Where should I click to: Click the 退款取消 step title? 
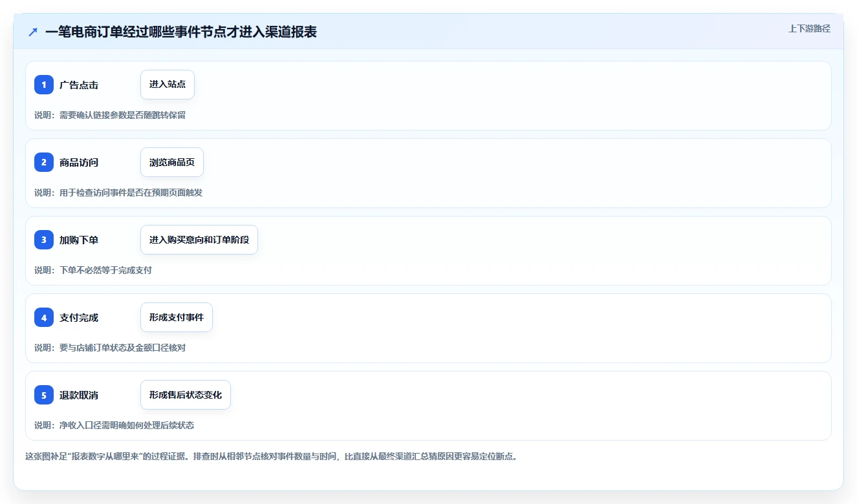click(79, 395)
